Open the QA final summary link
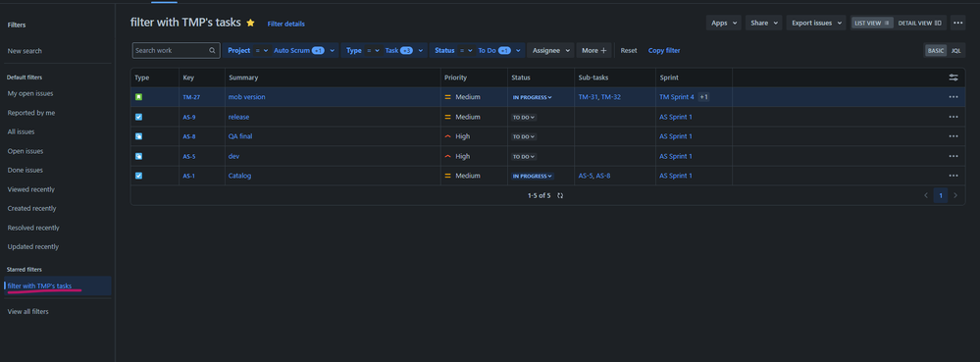Screen dimensions: 980x362 pyautogui.click(x=240, y=136)
